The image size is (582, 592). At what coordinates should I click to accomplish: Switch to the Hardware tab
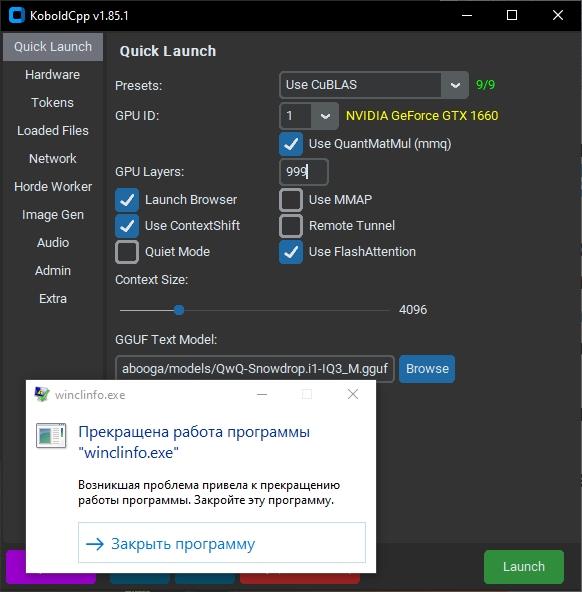coord(52,75)
